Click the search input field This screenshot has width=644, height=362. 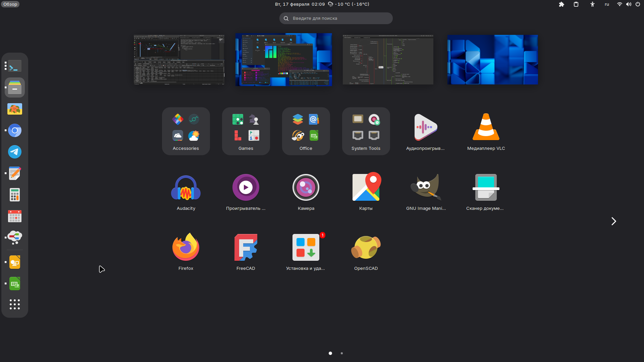click(x=336, y=18)
